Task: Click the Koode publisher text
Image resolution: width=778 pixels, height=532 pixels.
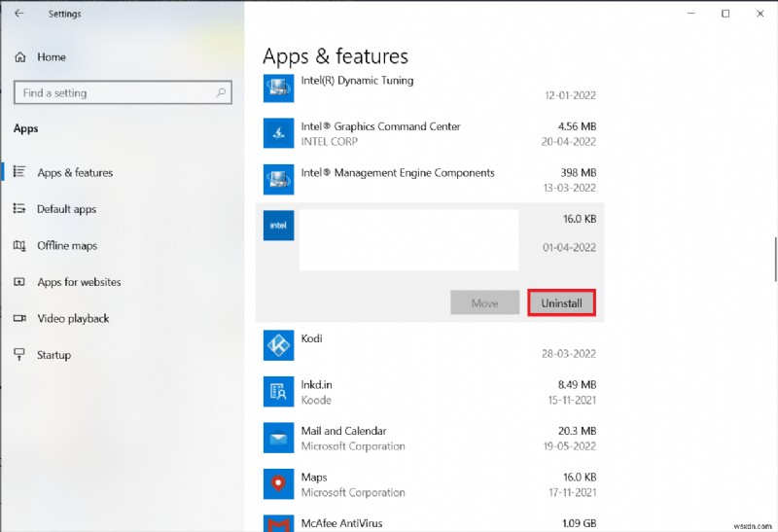Action: point(316,400)
